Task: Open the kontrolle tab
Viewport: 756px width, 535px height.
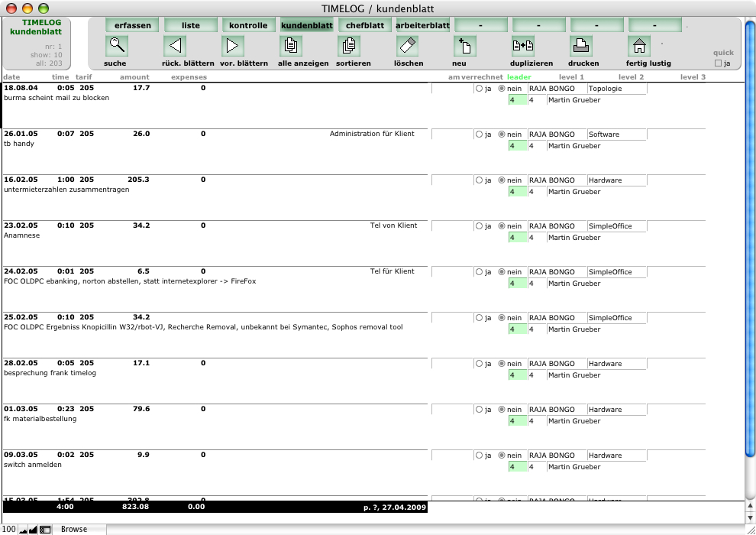Action: (x=248, y=25)
